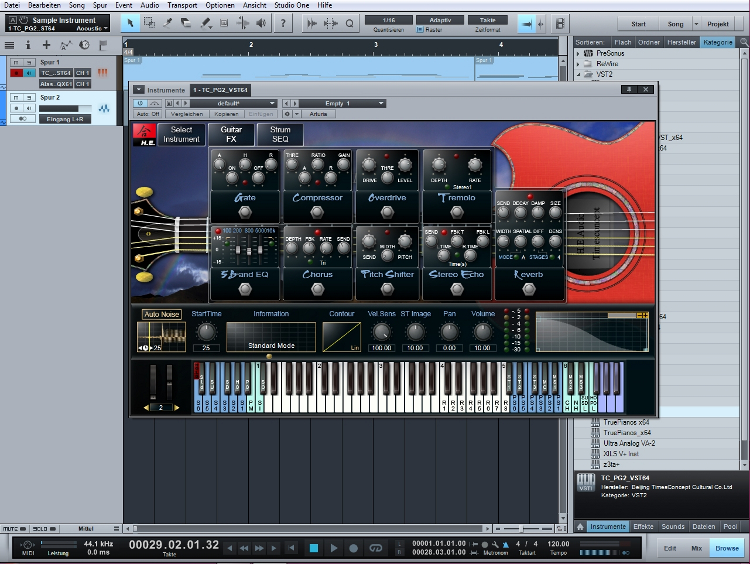Click the quantize Q icon
This screenshot has width=750, height=564.
[x=350, y=23]
